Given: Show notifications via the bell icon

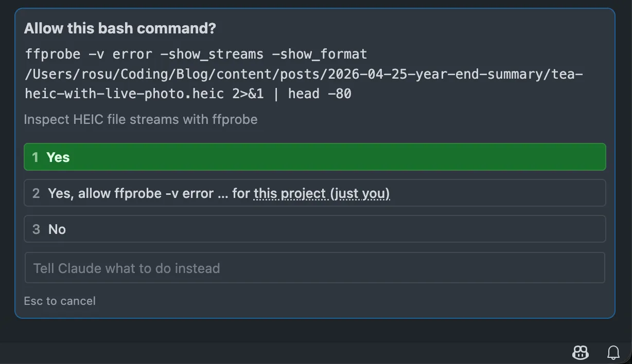Looking at the screenshot, I should (x=613, y=353).
